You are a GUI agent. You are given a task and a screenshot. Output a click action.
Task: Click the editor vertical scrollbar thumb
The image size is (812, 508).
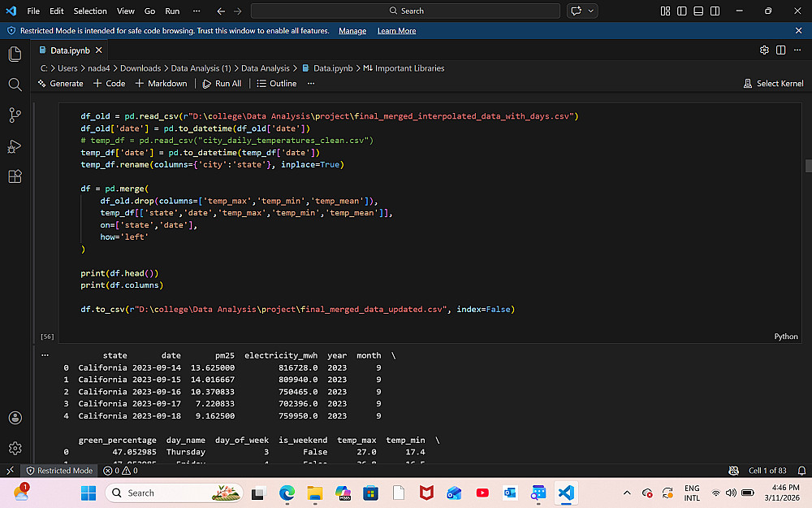pyautogui.click(x=809, y=166)
